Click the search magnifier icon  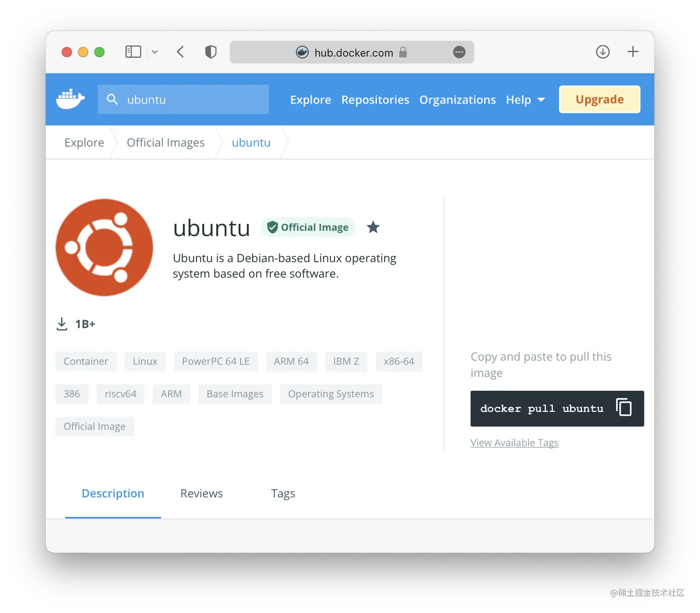point(112,99)
